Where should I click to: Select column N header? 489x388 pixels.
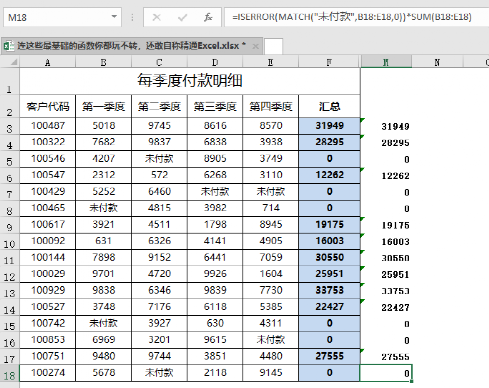coord(437,62)
